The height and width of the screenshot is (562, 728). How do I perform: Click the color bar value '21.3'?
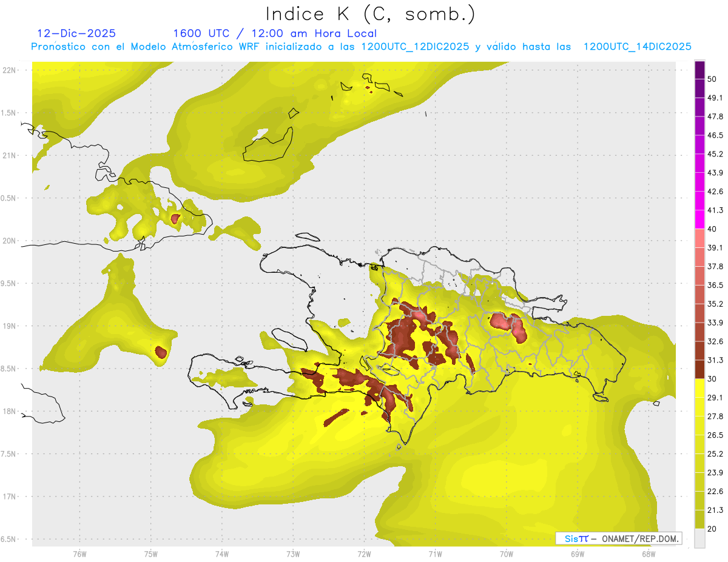click(715, 510)
